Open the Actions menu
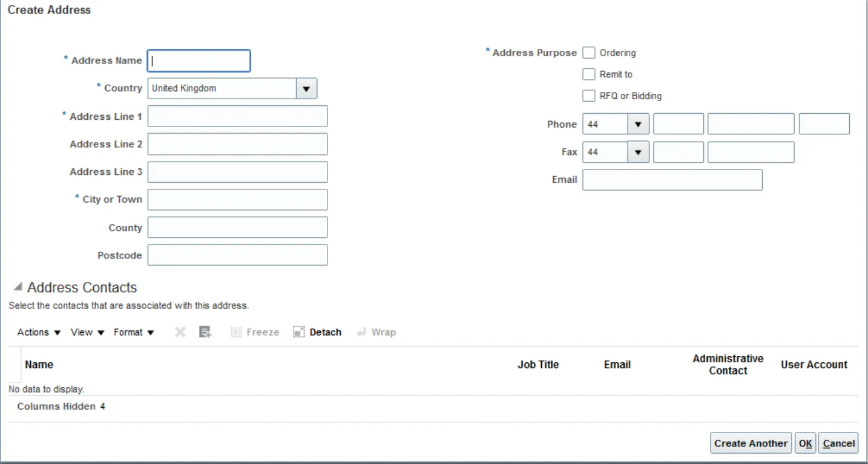The width and height of the screenshot is (868, 464). pyautogui.click(x=39, y=332)
